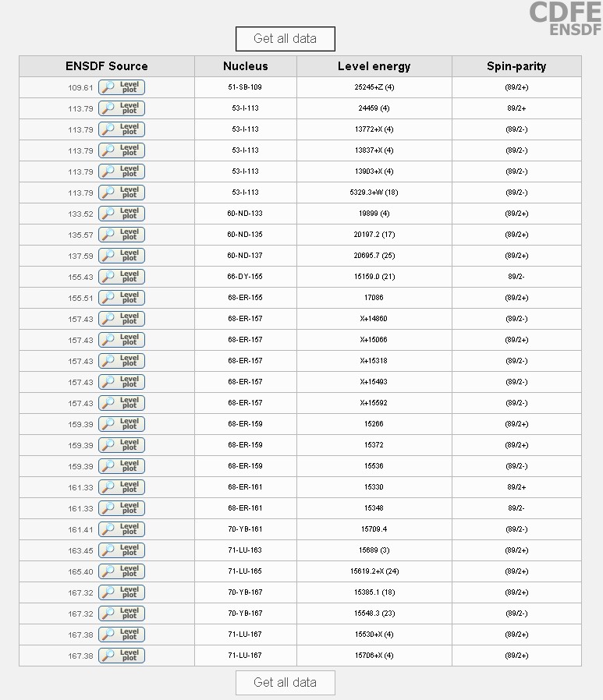Click the Level energy column header
603x700 pixels.
[374, 66]
